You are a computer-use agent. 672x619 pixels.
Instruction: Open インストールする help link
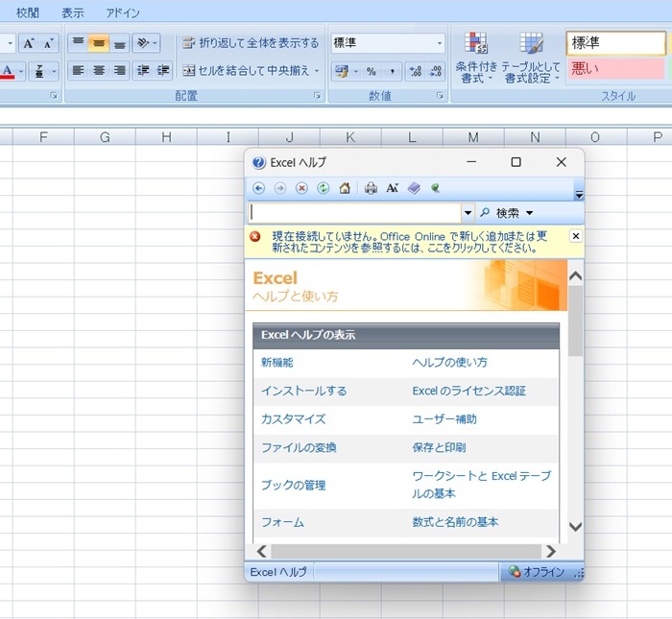pyautogui.click(x=304, y=391)
